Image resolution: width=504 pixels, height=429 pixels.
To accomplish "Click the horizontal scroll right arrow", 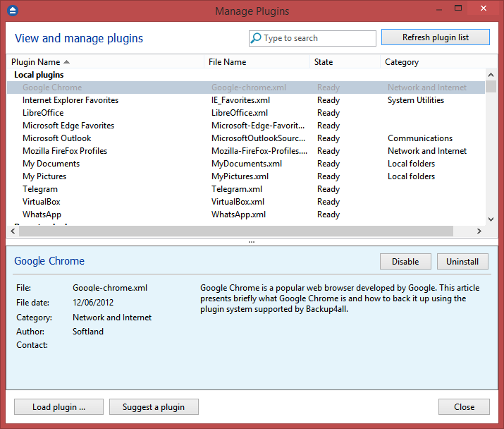I will (x=479, y=231).
